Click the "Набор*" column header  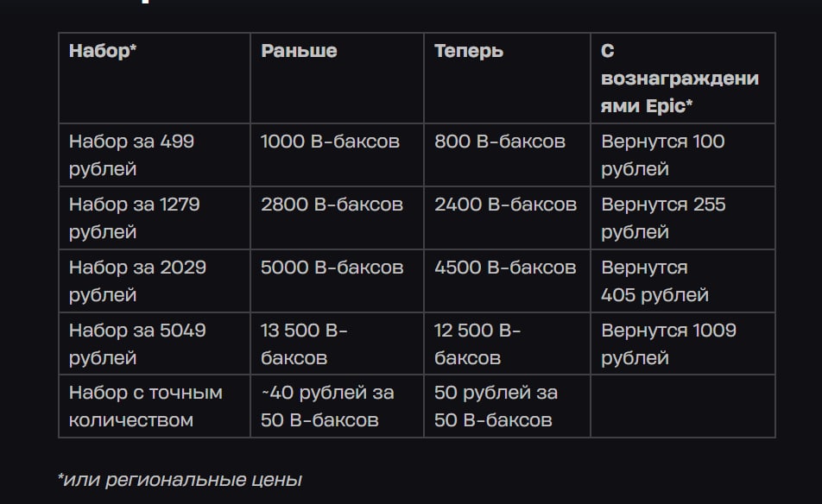pos(104,51)
